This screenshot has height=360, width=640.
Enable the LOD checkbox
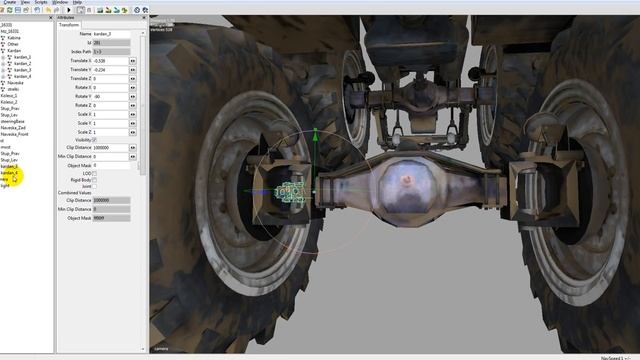(94, 173)
